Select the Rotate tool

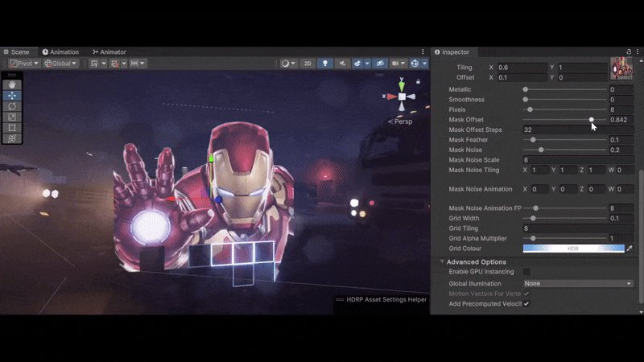click(x=12, y=106)
